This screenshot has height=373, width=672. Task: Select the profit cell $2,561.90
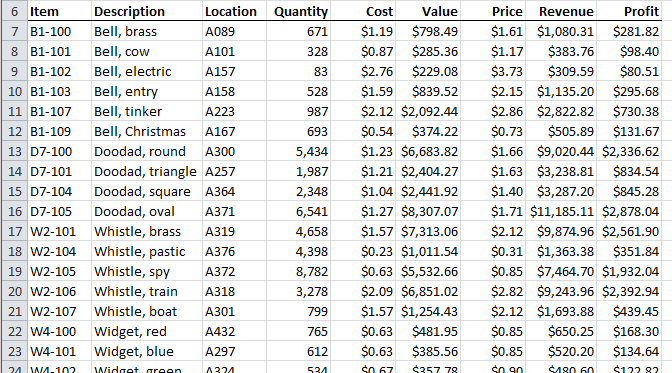click(629, 232)
